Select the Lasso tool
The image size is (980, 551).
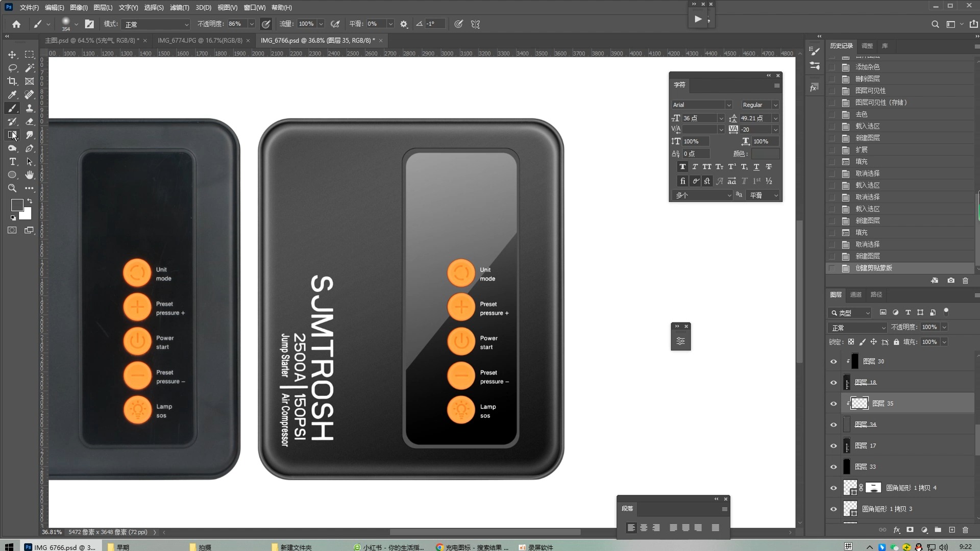tap(12, 68)
